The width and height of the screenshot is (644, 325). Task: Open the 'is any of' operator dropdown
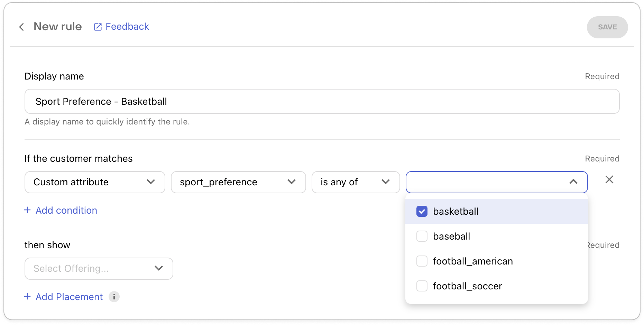coord(356,182)
